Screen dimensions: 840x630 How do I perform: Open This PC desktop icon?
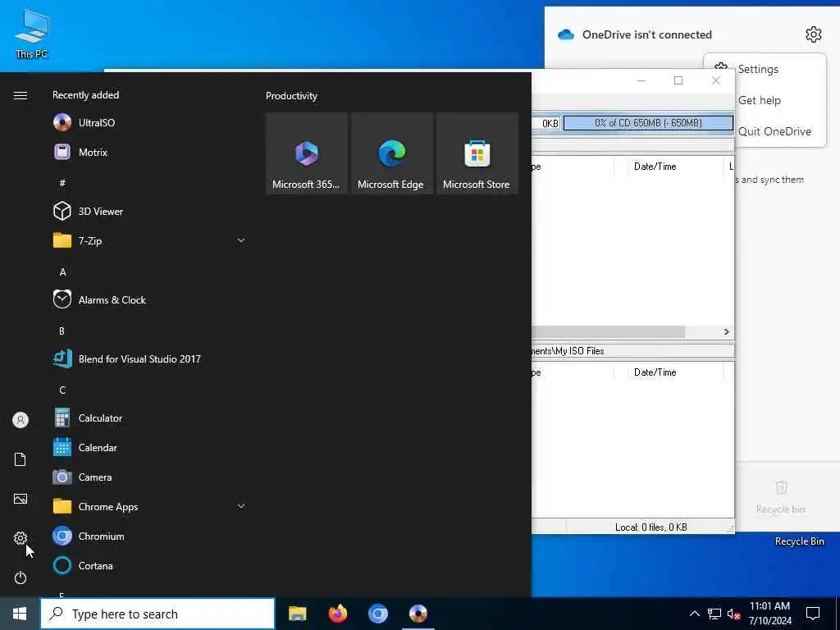(32, 33)
